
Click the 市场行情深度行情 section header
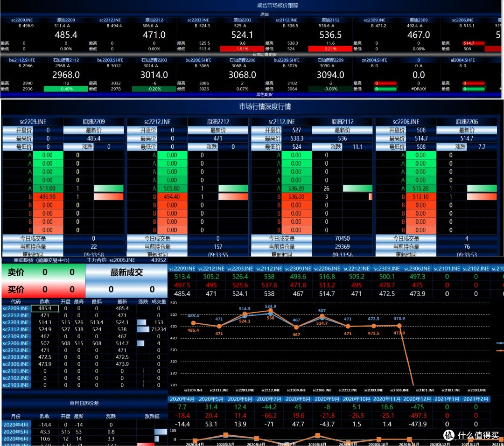[265, 107]
